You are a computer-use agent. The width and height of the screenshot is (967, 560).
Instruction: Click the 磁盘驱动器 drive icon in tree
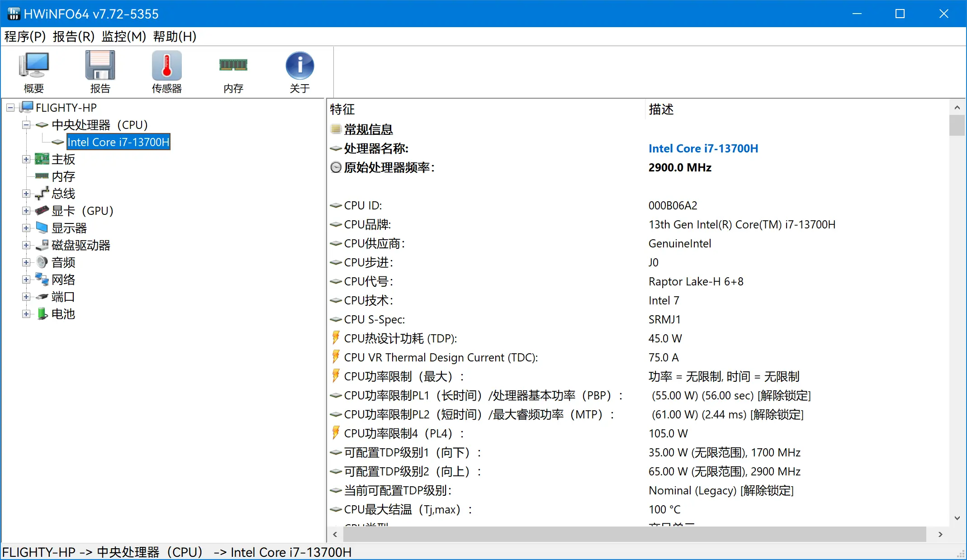42,245
